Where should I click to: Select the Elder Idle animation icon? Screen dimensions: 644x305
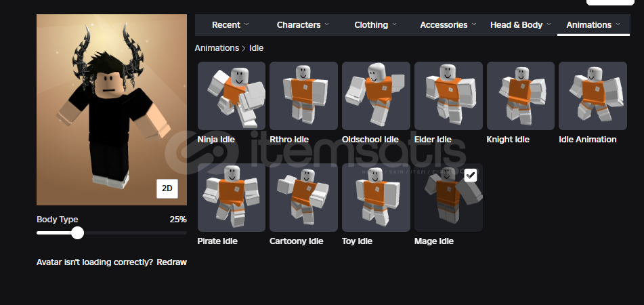point(448,96)
